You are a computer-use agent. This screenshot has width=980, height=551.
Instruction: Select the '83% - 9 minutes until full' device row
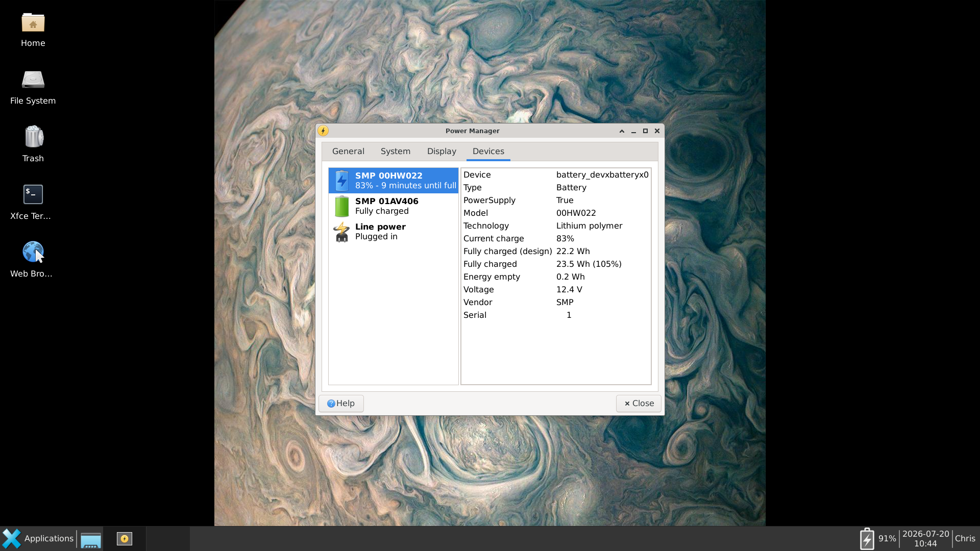[x=394, y=181]
